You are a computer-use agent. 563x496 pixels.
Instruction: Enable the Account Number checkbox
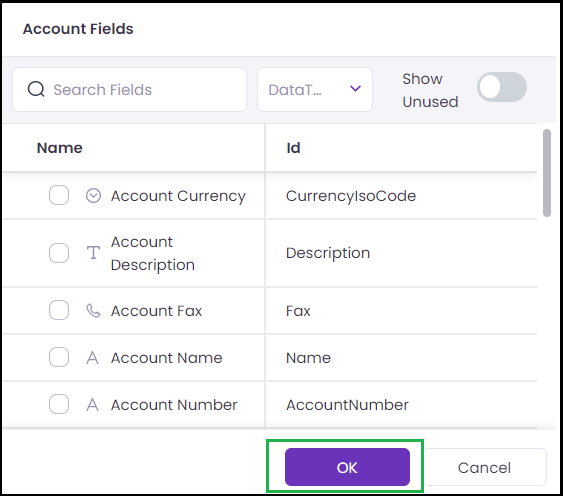(x=59, y=404)
